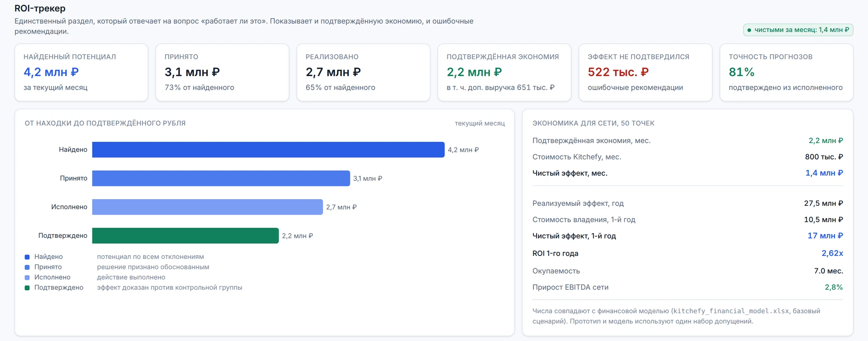The height and width of the screenshot is (341, 868).
Task: Click «65% от найденного» subtext
Action: [340, 88]
